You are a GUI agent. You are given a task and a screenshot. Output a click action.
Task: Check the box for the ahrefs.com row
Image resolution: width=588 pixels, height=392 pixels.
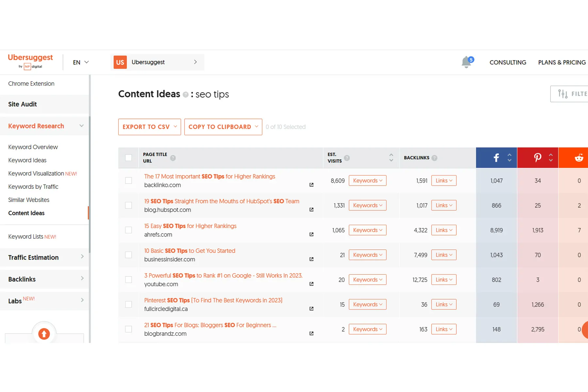(129, 230)
